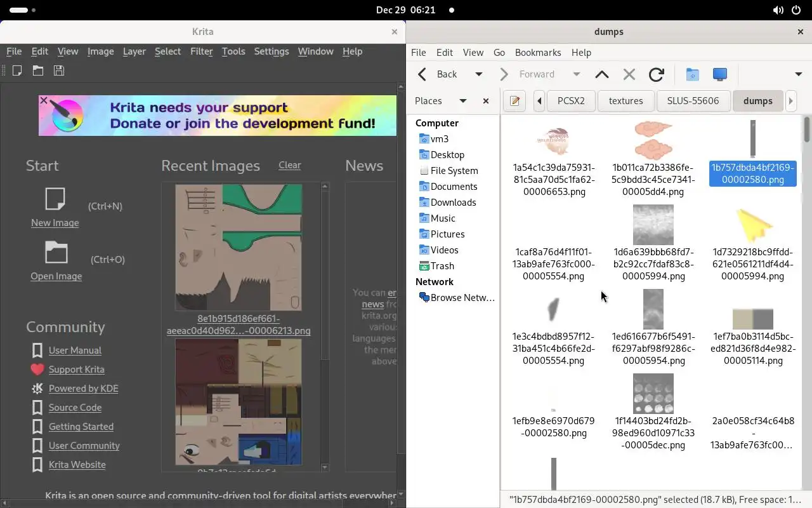Click the KDE logo icon

[37, 389]
